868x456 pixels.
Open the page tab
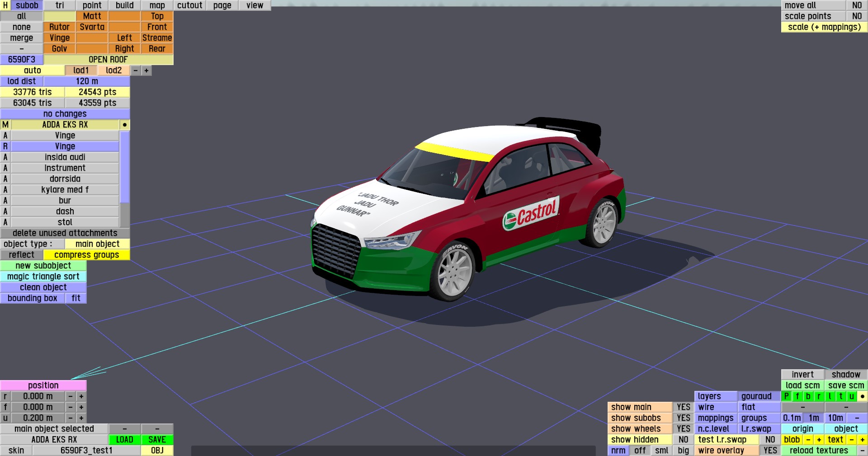click(222, 5)
